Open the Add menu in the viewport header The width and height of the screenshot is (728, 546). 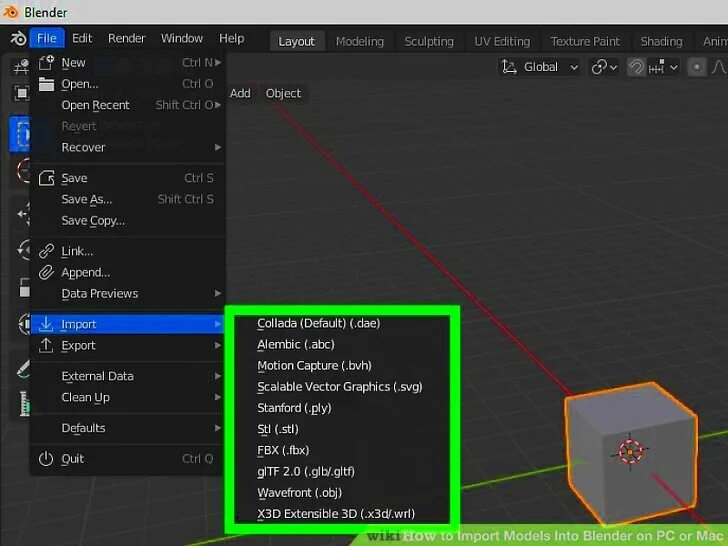coord(240,94)
